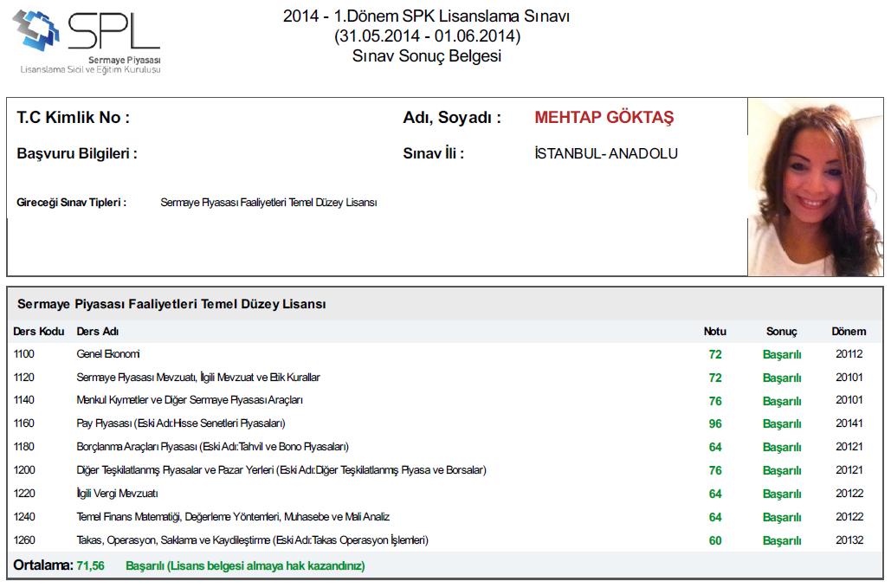Viewport: 891px width, 588px height.
Task: Select course code 1100
Action: 24,354
